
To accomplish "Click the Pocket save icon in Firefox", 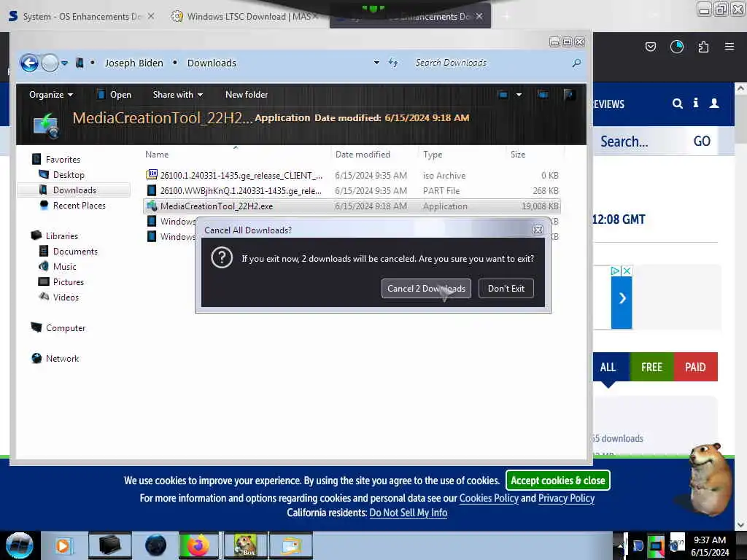I will point(650,47).
